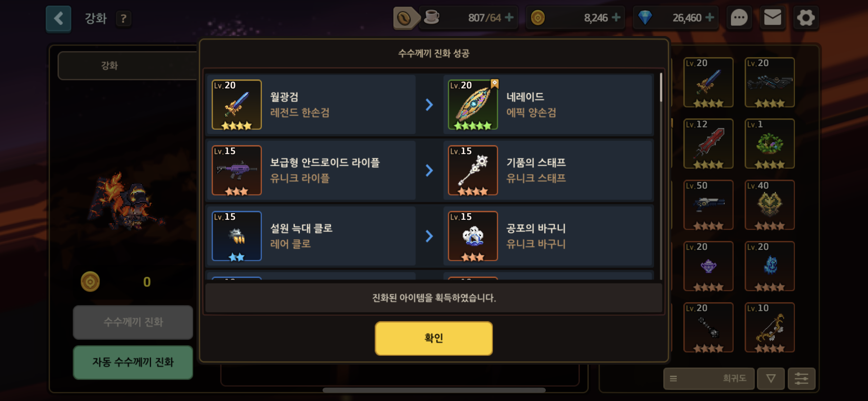Add coffee stamina with plus icon

pyautogui.click(x=509, y=17)
